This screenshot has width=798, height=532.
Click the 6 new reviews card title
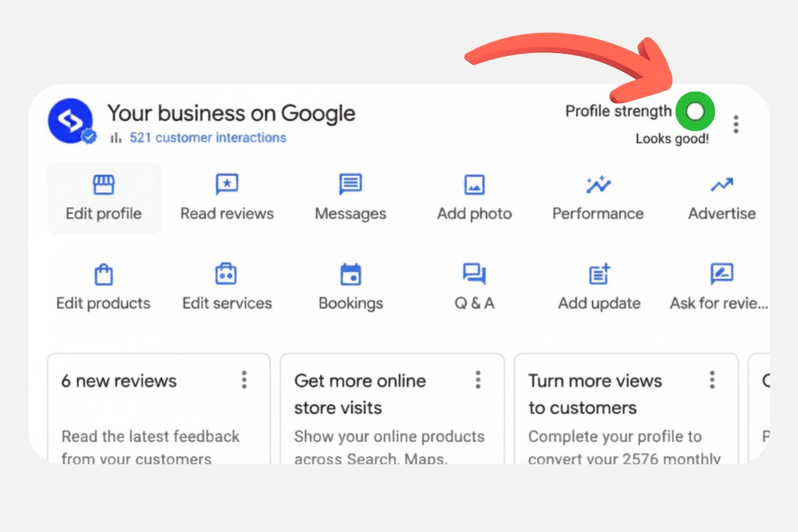point(119,381)
